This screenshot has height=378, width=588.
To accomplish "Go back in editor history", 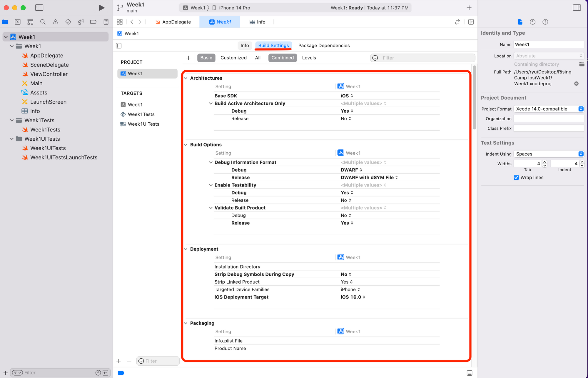I will [x=132, y=22].
